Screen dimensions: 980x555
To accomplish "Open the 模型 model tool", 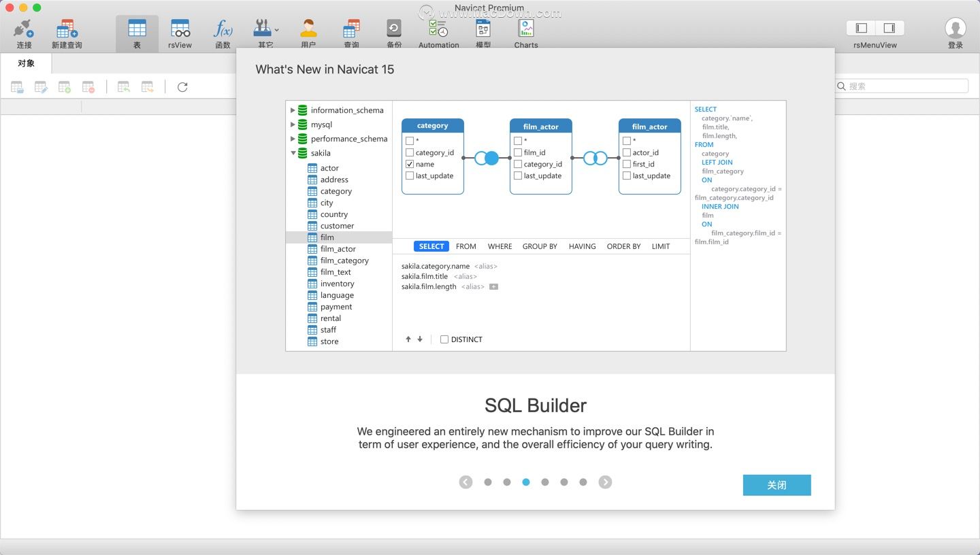I will coord(483,33).
